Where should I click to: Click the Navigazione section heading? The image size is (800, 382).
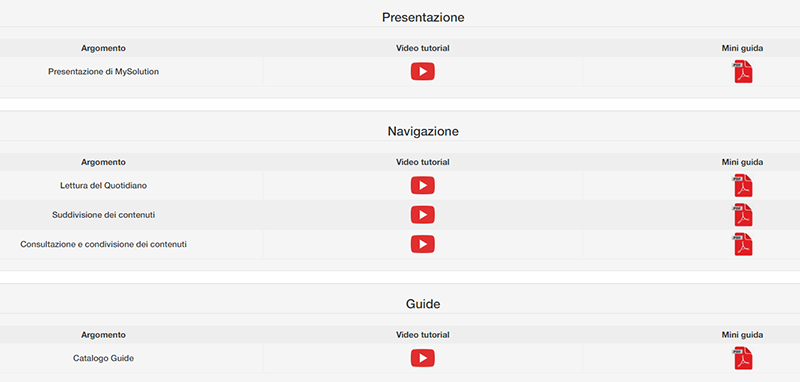click(x=423, y=132)
